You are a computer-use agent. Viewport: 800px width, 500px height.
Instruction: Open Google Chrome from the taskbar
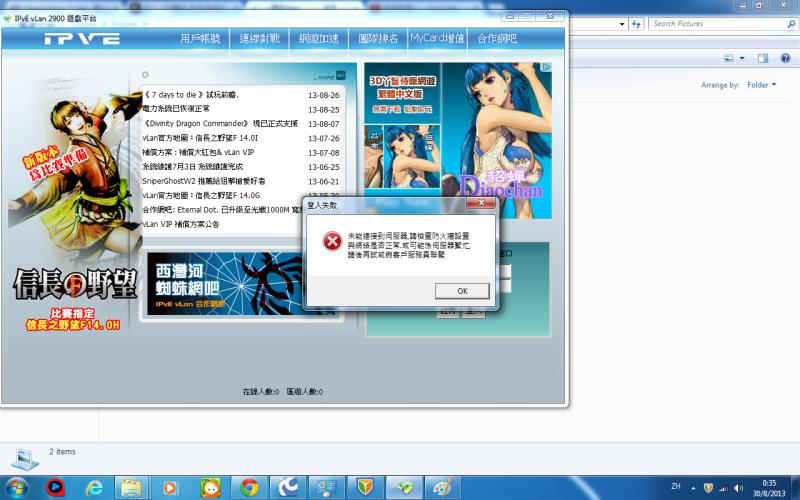click(x=247, y=487)
